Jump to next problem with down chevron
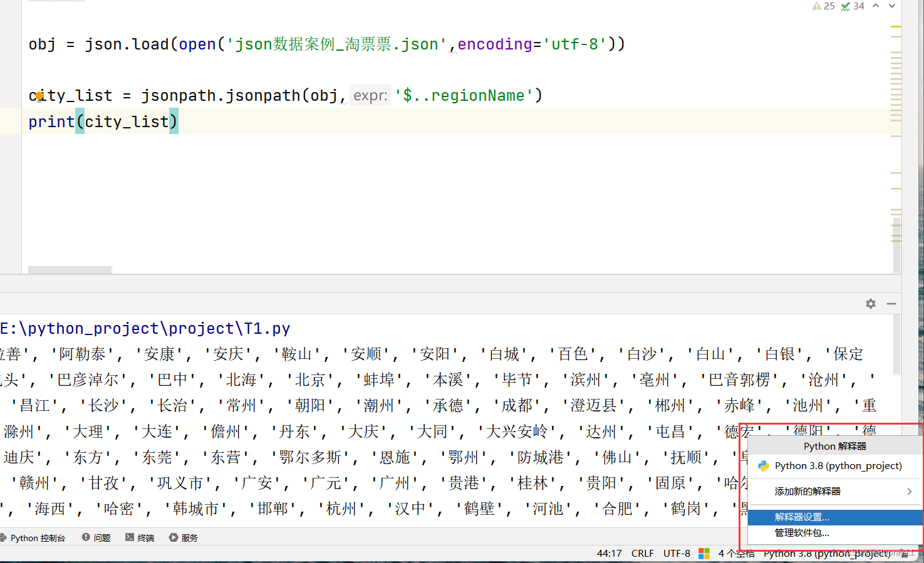This screenshot has width=924, height=563. (892, 6)
